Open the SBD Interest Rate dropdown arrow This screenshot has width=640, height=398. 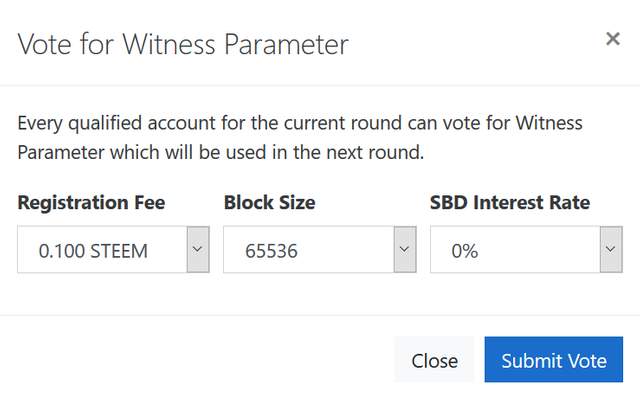click(611, 249)
